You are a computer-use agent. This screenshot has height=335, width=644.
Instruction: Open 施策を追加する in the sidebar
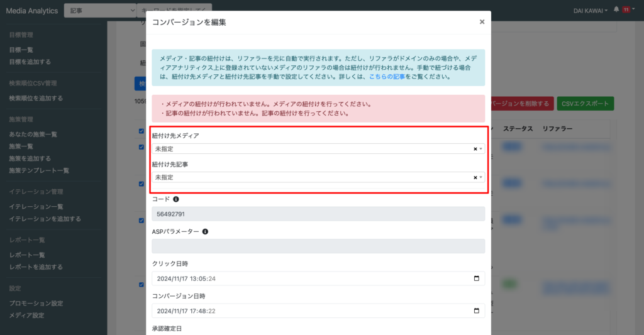(x=30, y=158)
